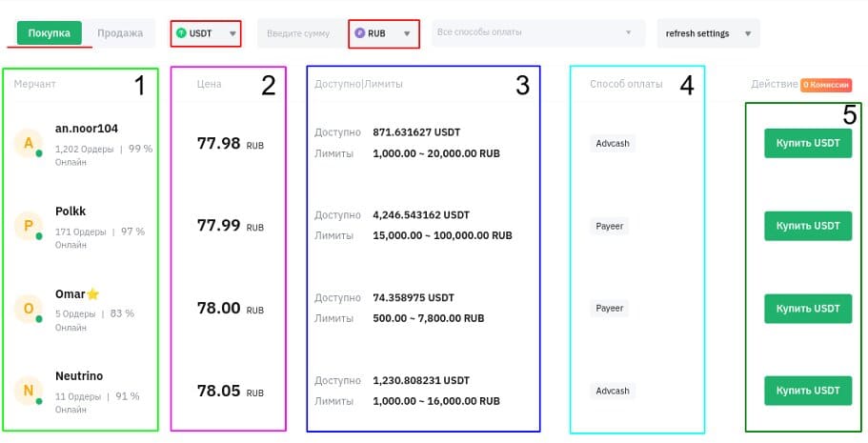Open the RUB currency dropdown
868x443 pixels.
384,33
